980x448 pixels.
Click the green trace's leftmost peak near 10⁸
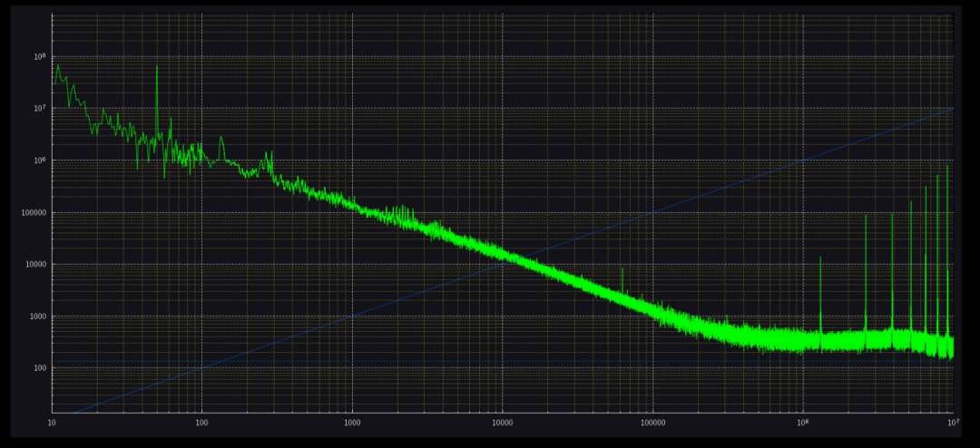pyautogui.click(x=58, y=66)
